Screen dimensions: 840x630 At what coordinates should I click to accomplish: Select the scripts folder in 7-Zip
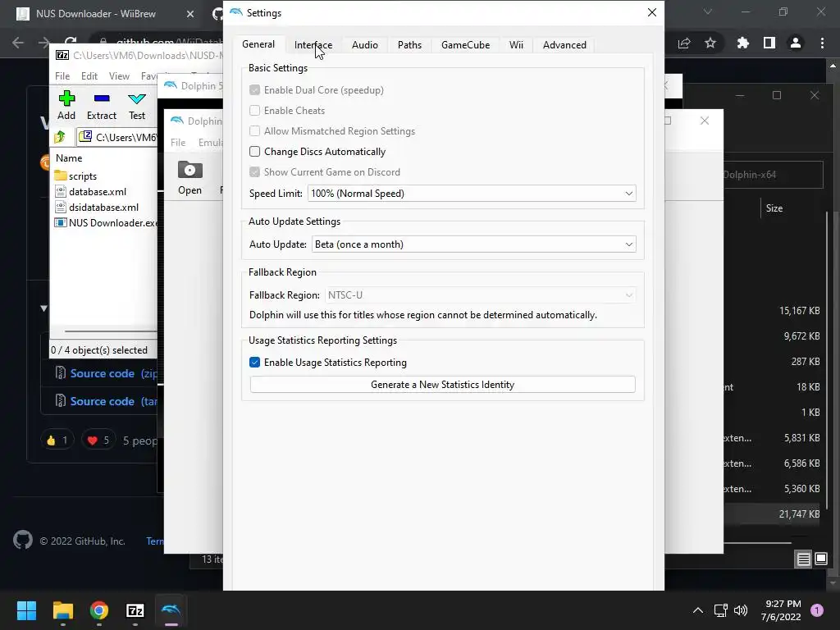[76, 176]
